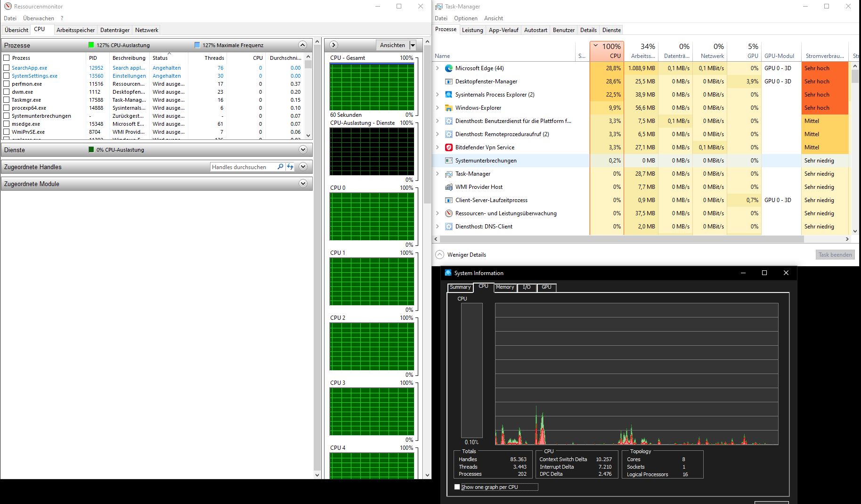Check the Taskmgr.exe process checkbox
This screenshot has width=861, height=504.
click(7, 100)
